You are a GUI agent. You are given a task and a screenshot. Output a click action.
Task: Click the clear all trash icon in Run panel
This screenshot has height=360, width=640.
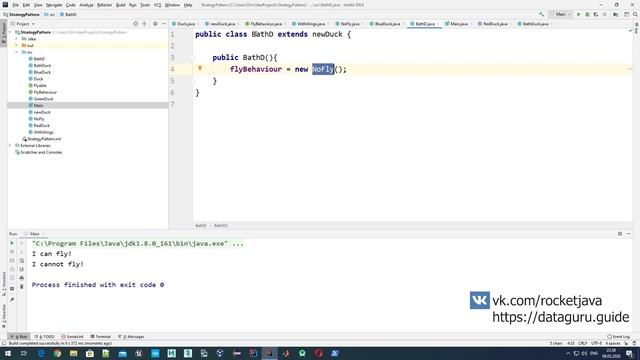tap(22, 287)
